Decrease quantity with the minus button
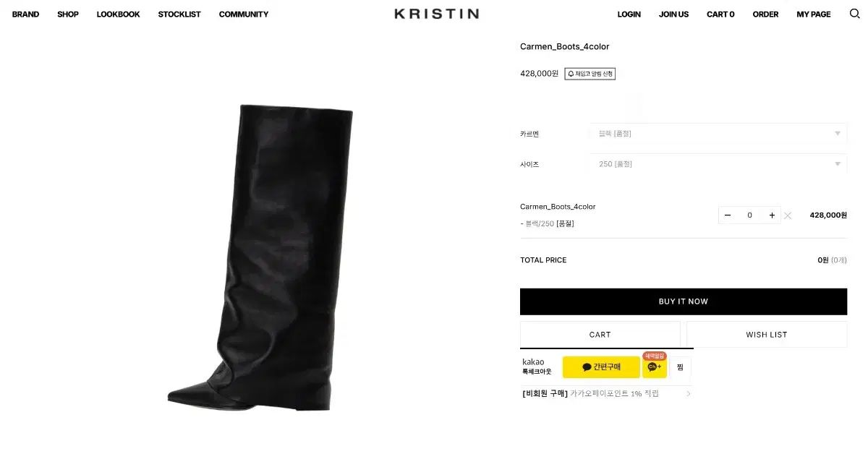The height and width of the screenshot is (454, 868). tap(728, 215)
